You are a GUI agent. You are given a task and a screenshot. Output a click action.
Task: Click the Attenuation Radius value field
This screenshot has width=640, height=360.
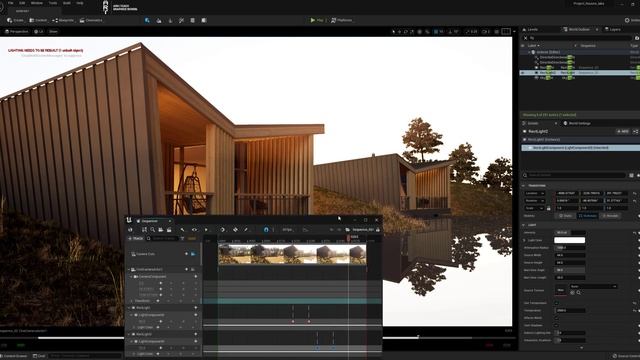569,248
